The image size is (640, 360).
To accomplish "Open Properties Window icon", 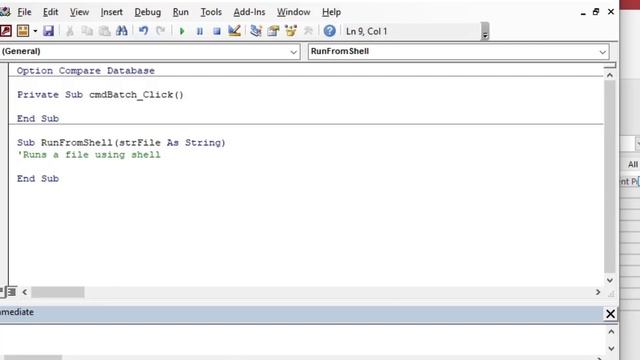I will click(273, 31).
